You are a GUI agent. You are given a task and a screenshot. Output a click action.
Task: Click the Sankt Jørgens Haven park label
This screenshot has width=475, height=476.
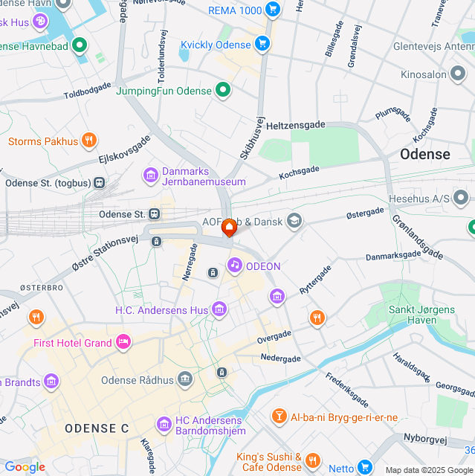click(x=421, y=315)
